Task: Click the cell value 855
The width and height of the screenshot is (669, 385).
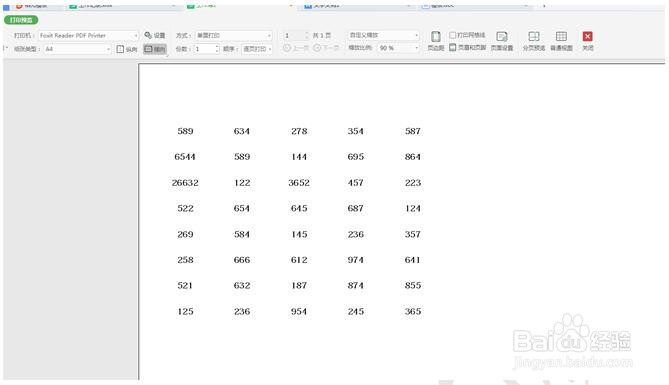Action: [413, 286]
